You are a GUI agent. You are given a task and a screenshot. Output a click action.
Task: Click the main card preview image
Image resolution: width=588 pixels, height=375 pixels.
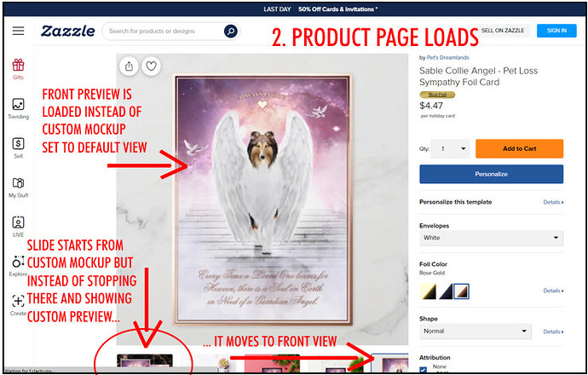click(x=262, y=199)
